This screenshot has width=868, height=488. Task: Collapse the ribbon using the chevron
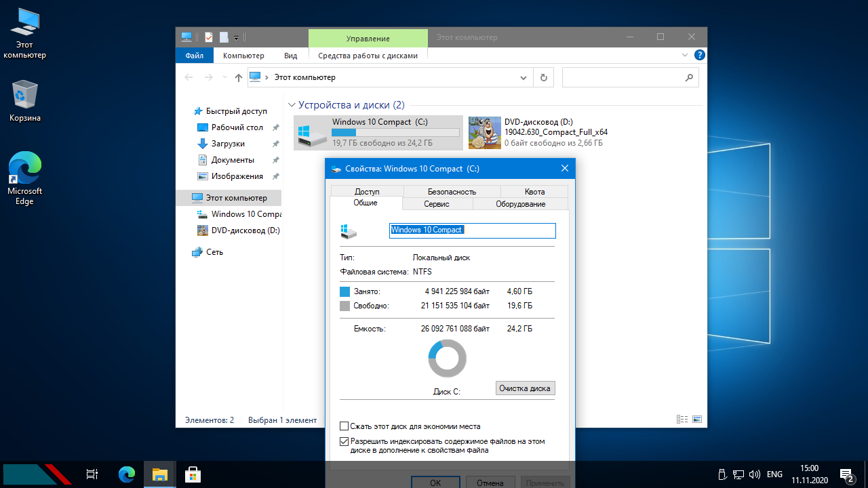click(685, 55)
